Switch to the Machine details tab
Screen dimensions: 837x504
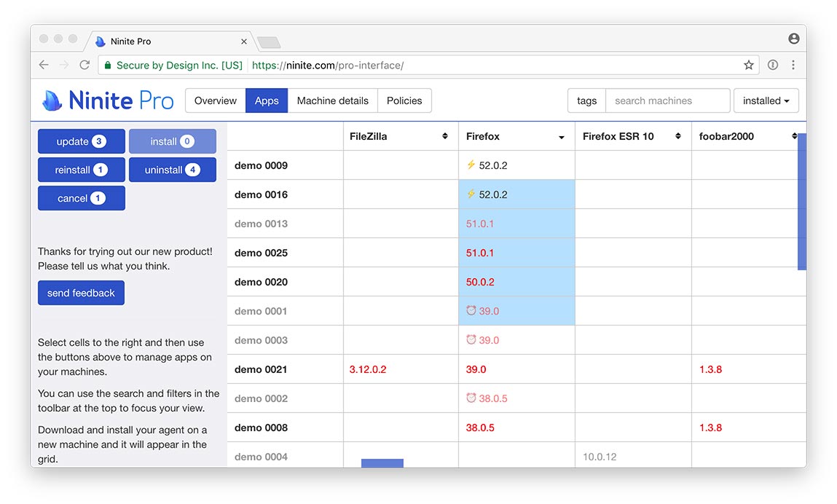click(332, 100)
